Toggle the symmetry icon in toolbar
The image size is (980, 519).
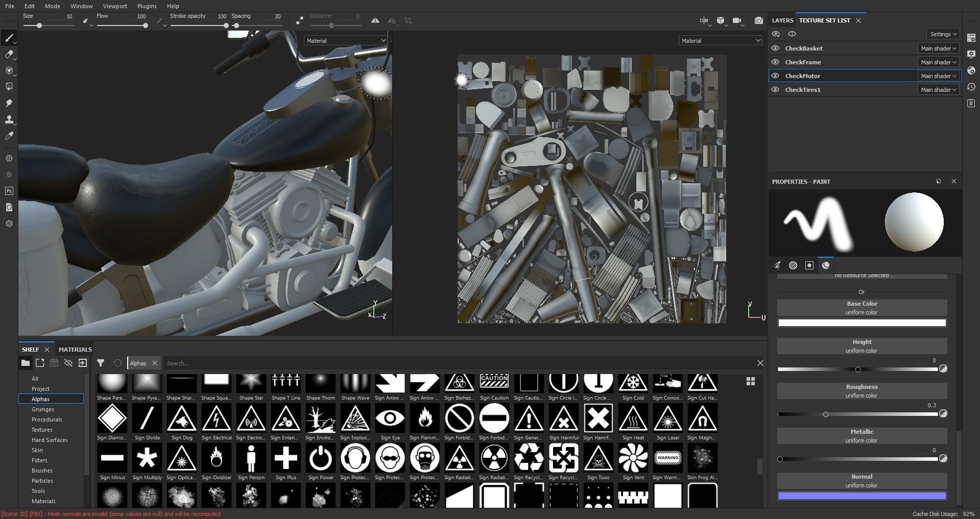(375, 20)
